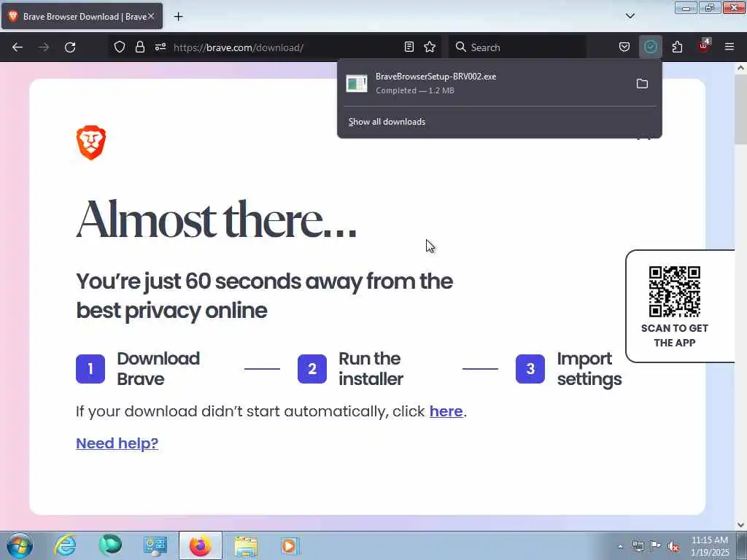Bookmark this page with the star
Image resolution: width=747 pixels, height=560 pixels.
point(430,47)
